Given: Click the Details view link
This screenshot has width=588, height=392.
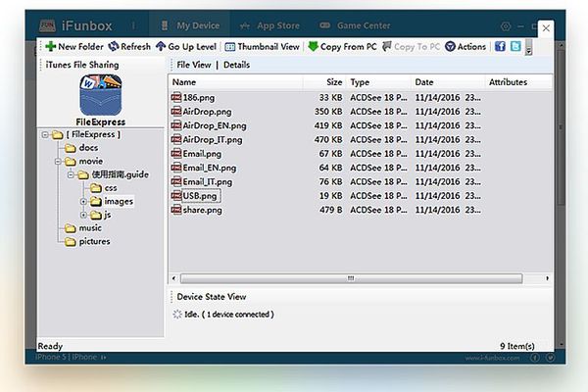Looking at the screenshot, I should point(236,65).
